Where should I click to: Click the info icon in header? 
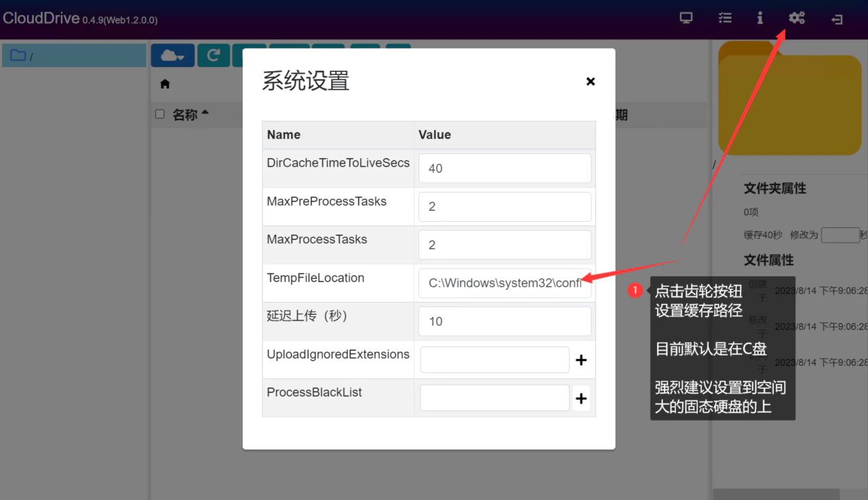[x=759, y=18]
